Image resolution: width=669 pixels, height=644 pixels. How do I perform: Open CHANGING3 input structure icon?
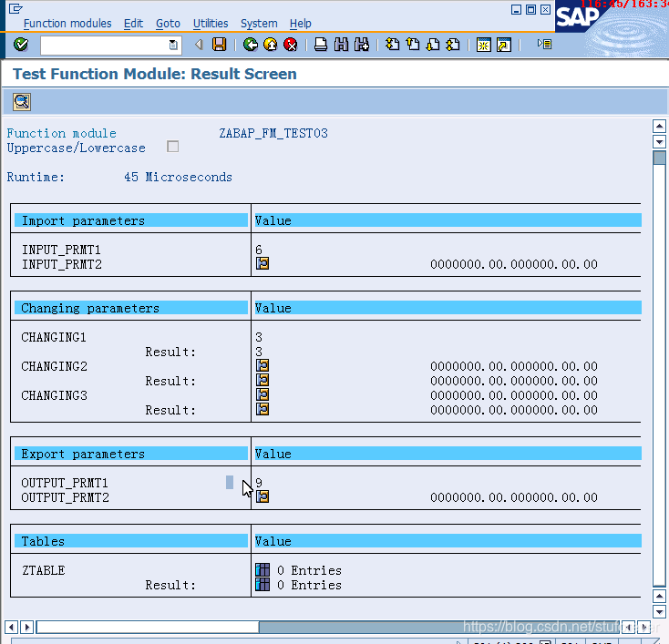pyautogui.click(x=262, y=394)
